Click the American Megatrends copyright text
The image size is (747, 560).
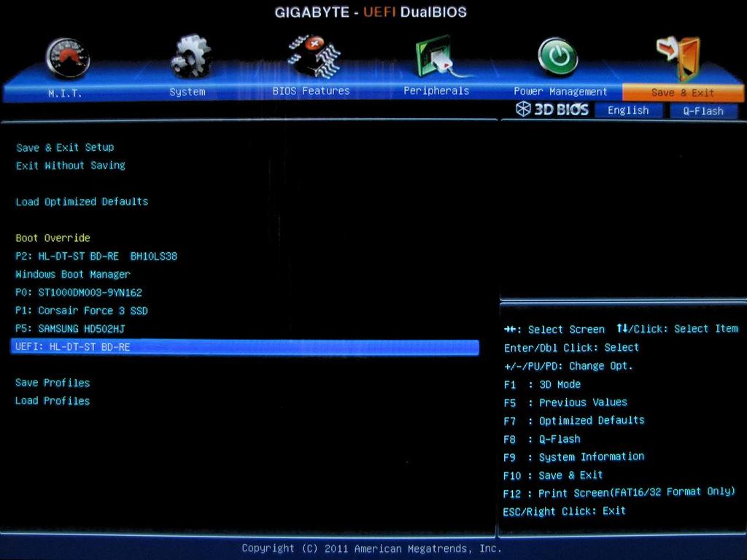(x=371, y=548)
